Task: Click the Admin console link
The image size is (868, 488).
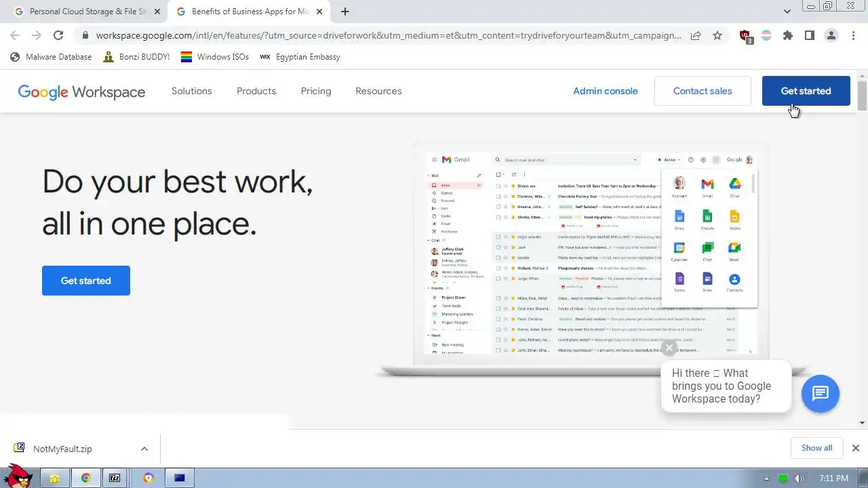Action: tap(606, 91)
